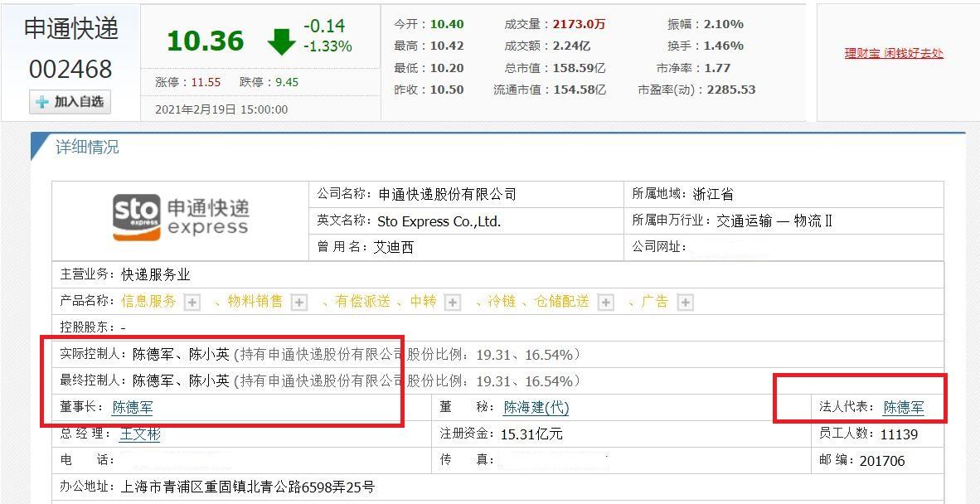Image resolution: width=980 pixels, height=504 pixels.
Task: Click the industry value 交通运输 — 物流Ⅱ
Action: tap(774, 221)
